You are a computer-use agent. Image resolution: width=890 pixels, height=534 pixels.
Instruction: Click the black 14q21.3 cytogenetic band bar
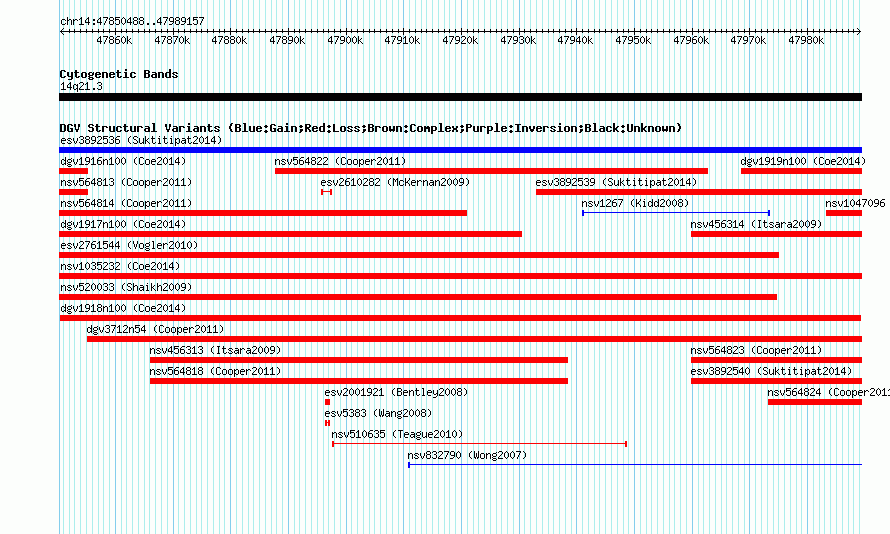(460, 97)
